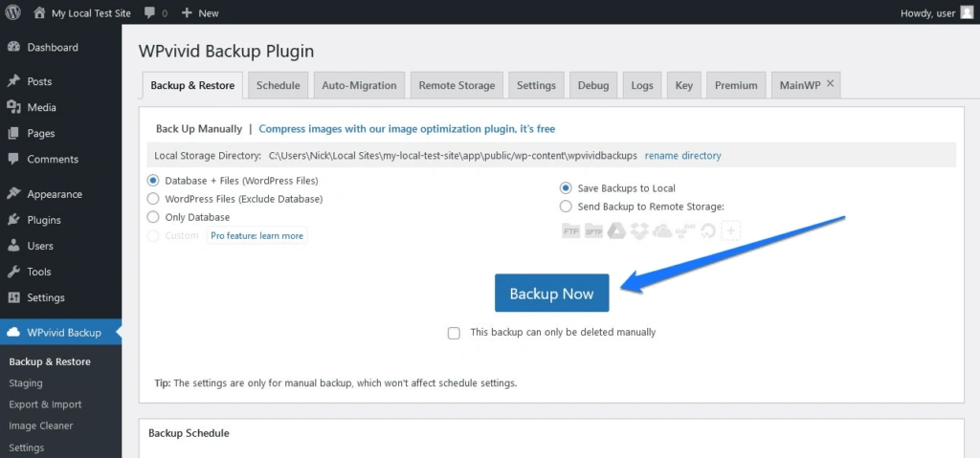Open the + New menu in admin bar
980x458 pixels.
[x=200, y=13]
